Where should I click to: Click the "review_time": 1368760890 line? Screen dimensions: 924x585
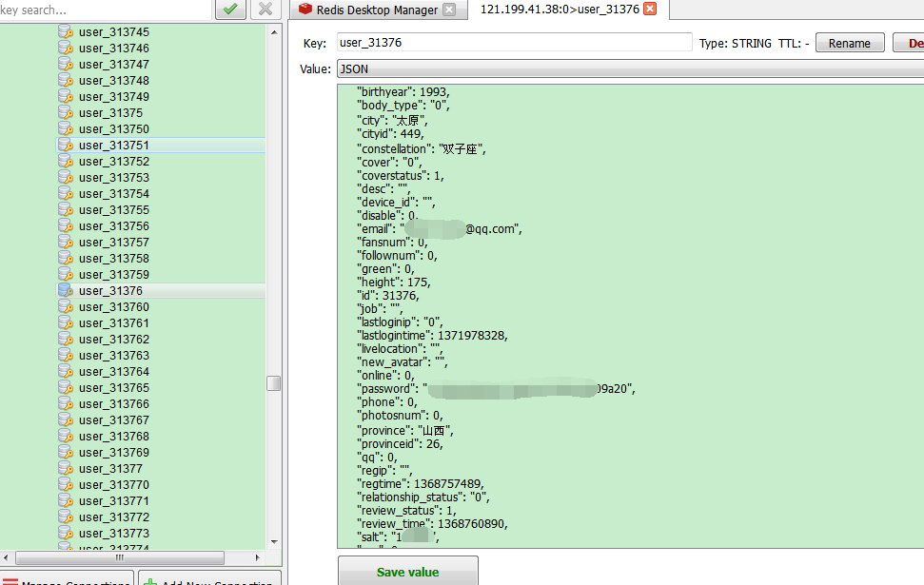pyautogui.click(x=433, y=524)
